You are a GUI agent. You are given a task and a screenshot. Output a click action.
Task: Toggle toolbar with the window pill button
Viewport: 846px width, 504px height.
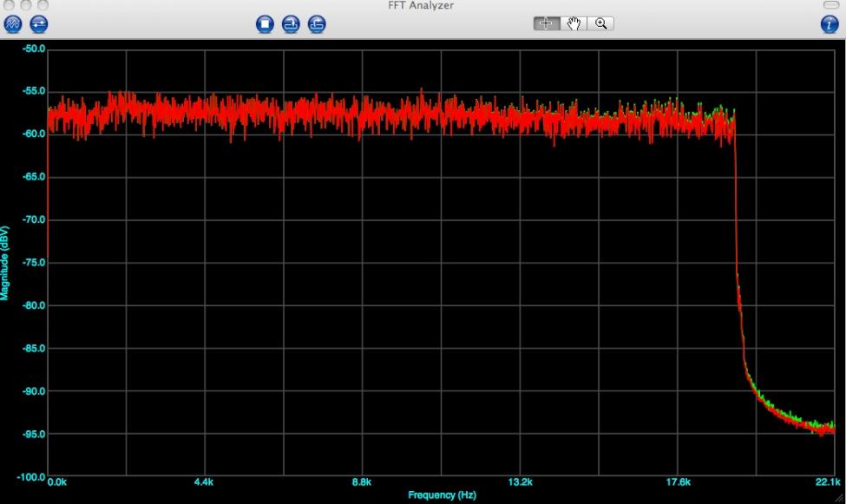coord(830,5)
